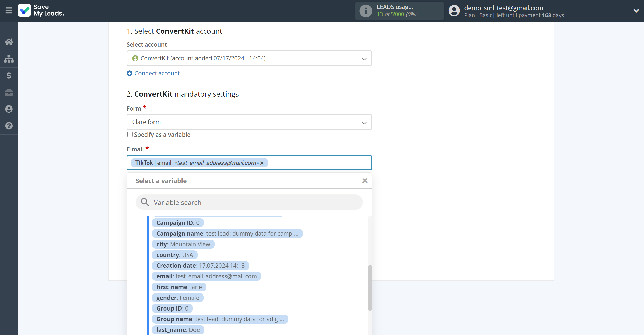644x335 pixels.
Task: Select the city: Mountain View variable
Action: click(183, 244)
